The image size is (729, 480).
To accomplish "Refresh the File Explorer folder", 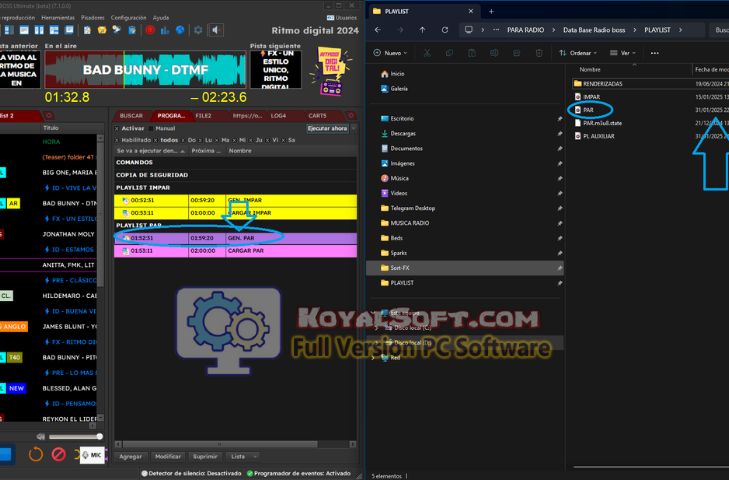I will coord(445,30).
